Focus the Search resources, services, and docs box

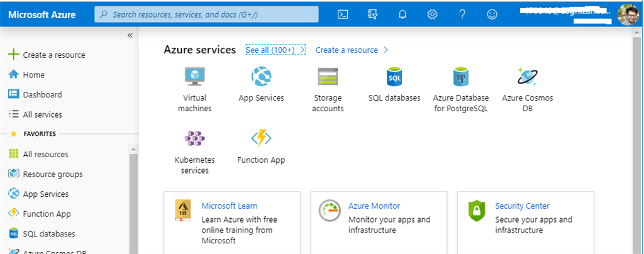pyautogui.click(x=206, y=14)
